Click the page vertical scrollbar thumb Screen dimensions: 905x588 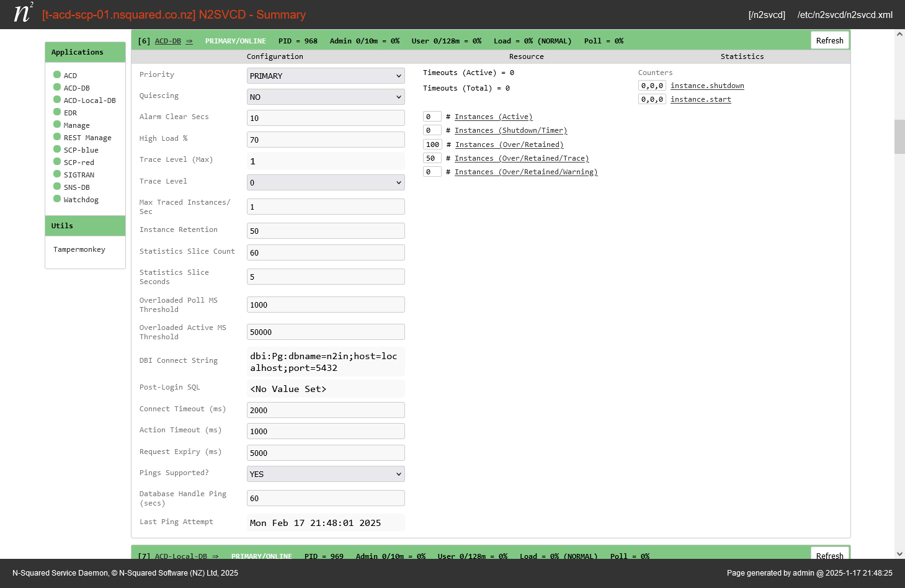point(899,136)
